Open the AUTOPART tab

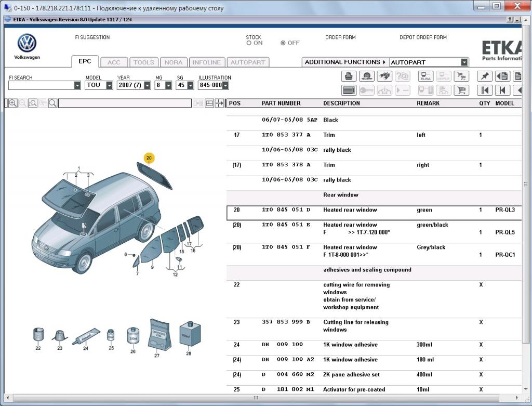point(248,62)
